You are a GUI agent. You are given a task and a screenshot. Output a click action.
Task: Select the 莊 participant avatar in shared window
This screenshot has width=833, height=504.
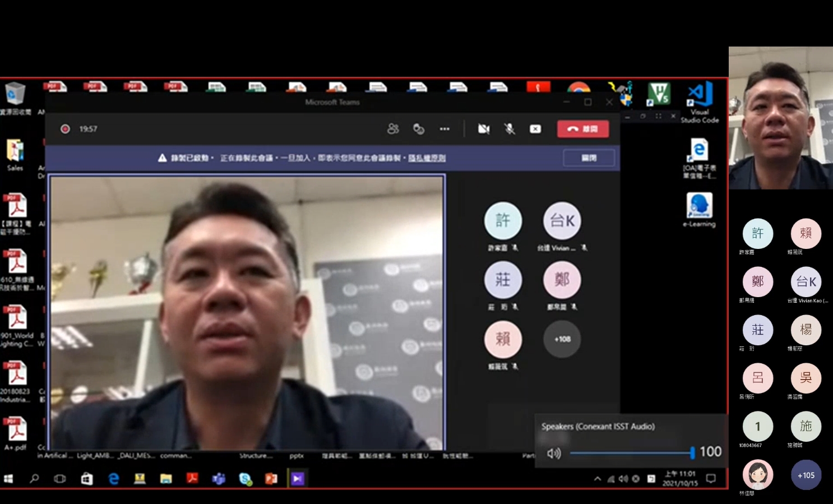pyautogui.click(x=503, y=280)
